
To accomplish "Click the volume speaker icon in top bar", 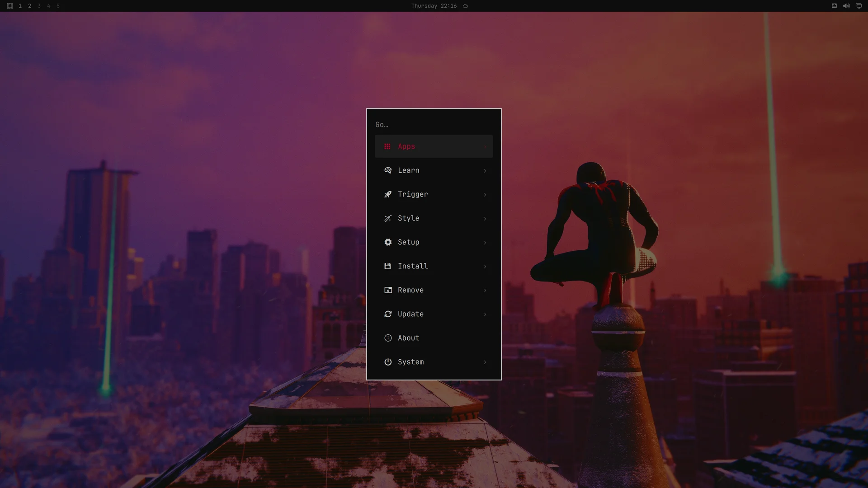I will tap(846, 6).
